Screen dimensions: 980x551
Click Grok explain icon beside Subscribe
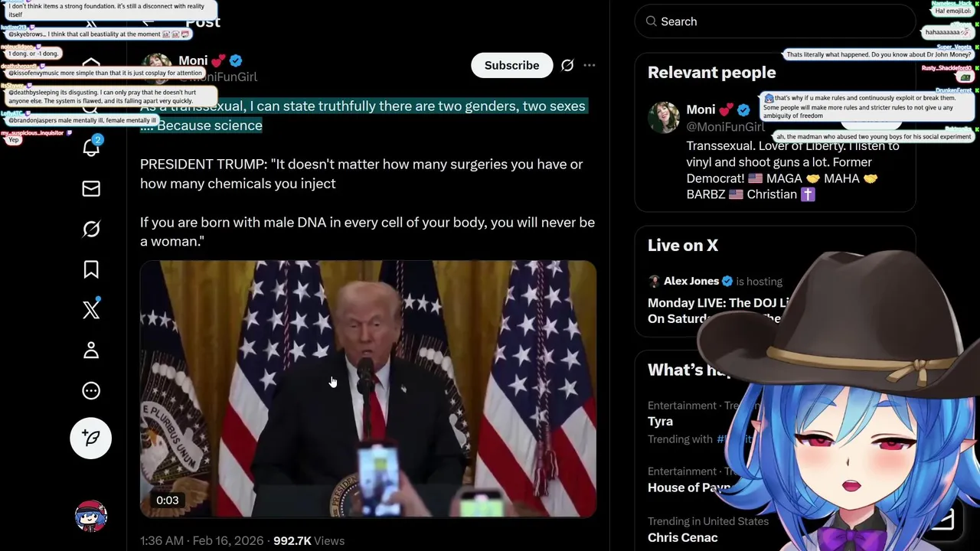point(567,65)
